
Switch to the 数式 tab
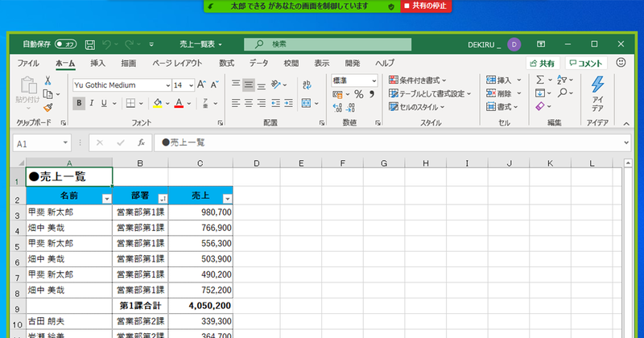[226, 64]
